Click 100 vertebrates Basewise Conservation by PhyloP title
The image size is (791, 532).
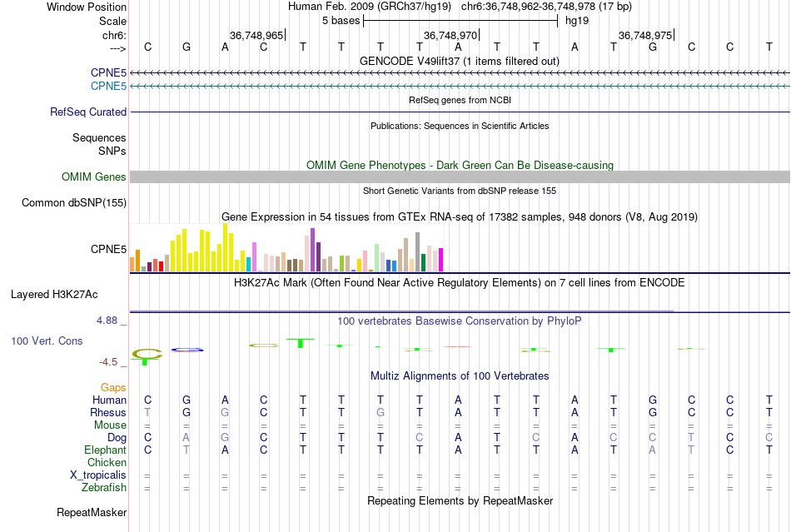(x=460, y=321)
